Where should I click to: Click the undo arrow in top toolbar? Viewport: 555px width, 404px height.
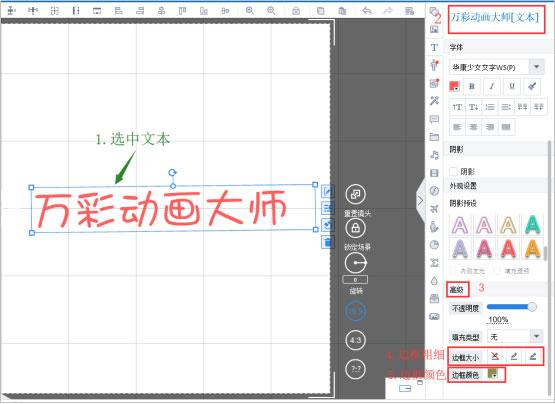[x=367, y=11]
